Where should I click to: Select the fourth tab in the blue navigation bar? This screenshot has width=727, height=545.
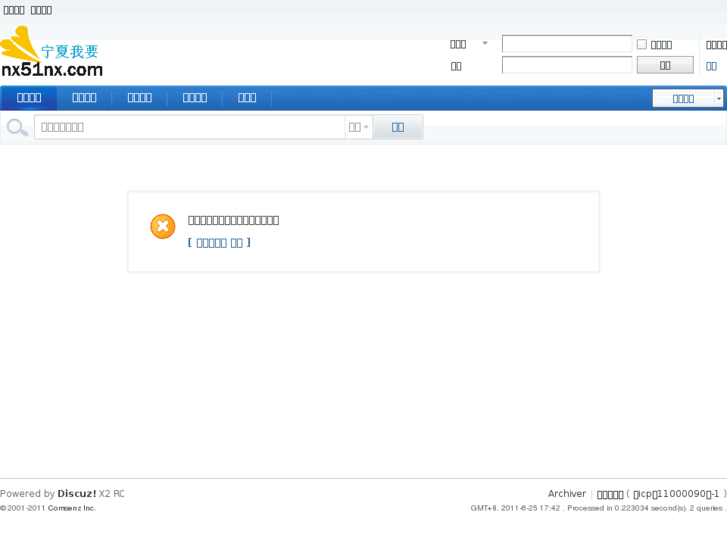click(x=195, y=97)
